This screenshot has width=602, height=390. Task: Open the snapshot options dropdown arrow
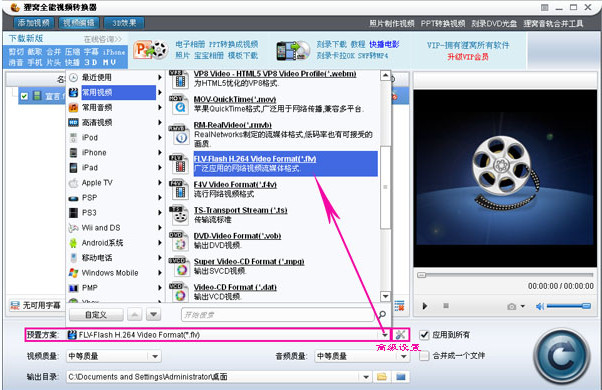(523, 306)
